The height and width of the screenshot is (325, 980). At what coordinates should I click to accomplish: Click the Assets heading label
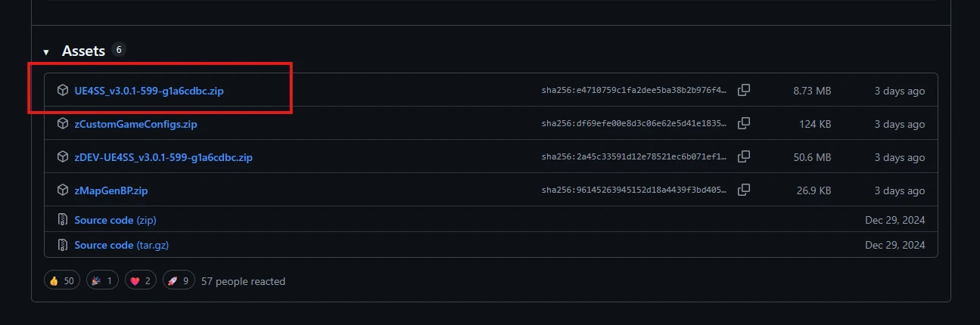[83, 51]
